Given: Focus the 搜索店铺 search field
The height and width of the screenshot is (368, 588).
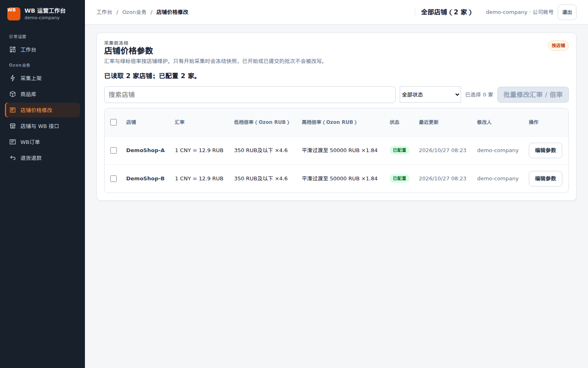Looking at the screenshot, I should (250, 94).
